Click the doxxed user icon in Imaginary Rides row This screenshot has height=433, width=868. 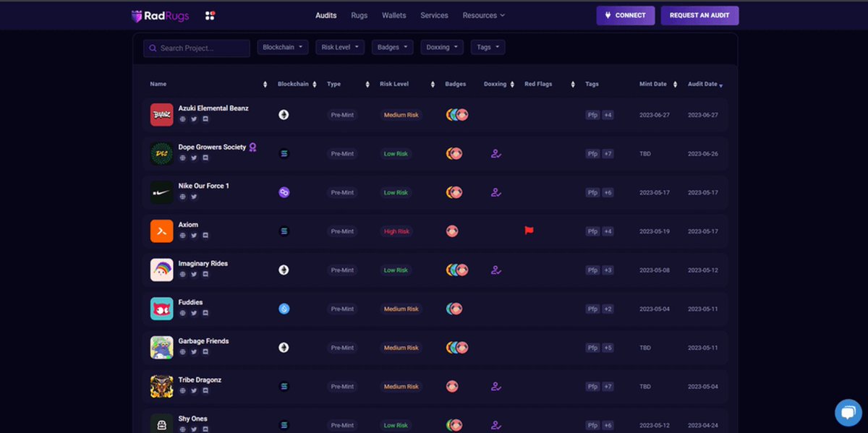[x=495, y=270]
